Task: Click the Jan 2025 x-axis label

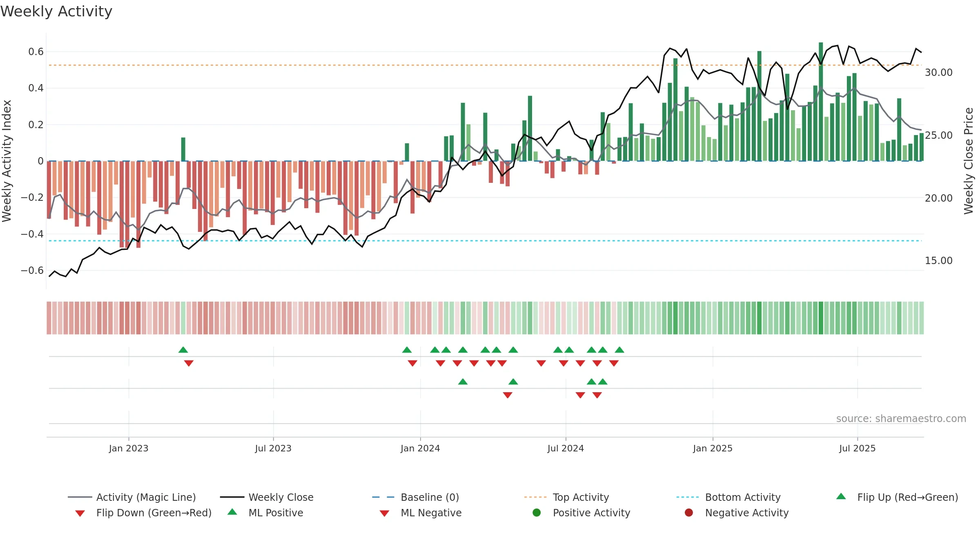Action: [713, 448]
